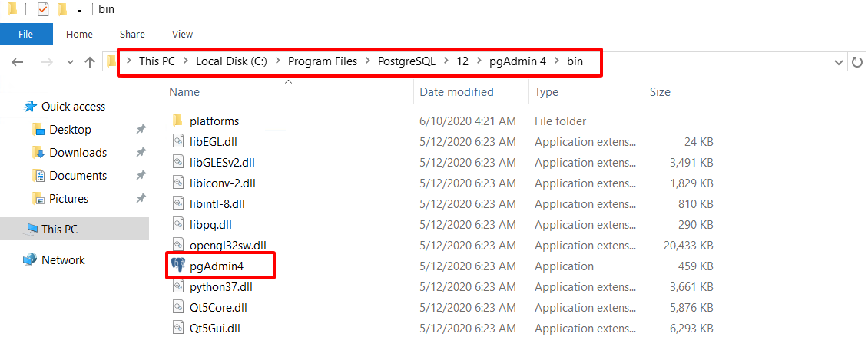Expand the address bar history dropdown

(838, 62)
